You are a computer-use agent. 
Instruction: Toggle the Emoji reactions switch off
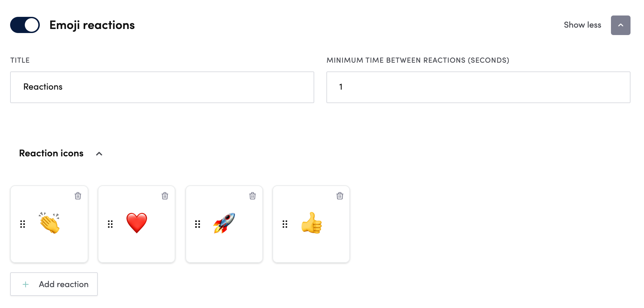[x=25, y=25]
